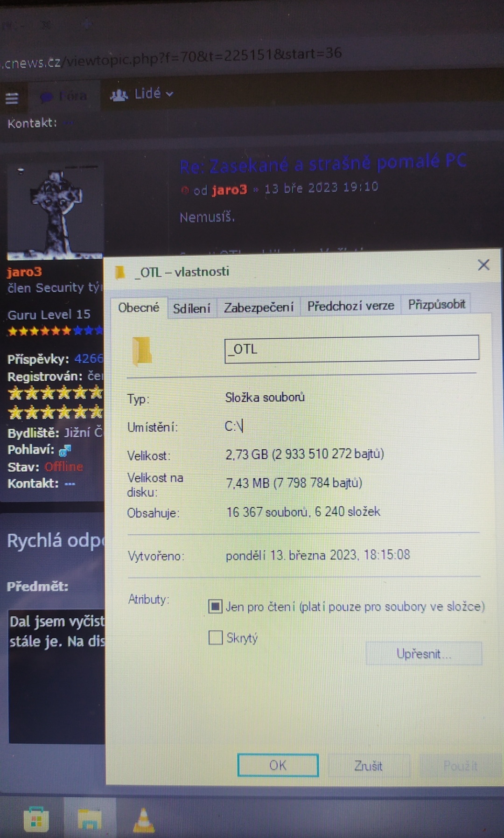The height and width of the screenshot is (838, 504).
Task: Switch to the Sdílení tab
Action: [x=191, y=308]
